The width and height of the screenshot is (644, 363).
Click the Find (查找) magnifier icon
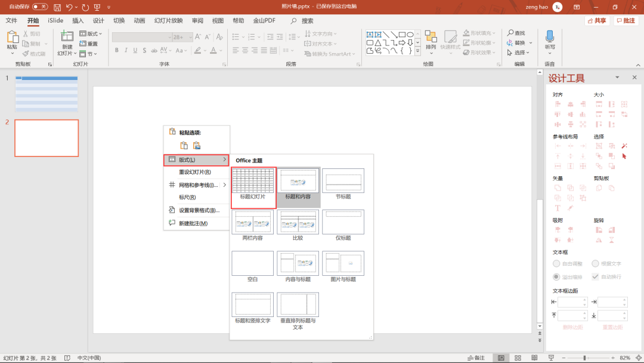(510, 33)
